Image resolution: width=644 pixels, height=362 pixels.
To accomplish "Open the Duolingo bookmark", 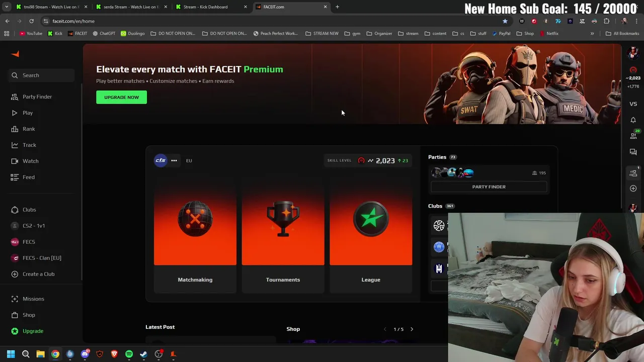I will pos(132,34).
